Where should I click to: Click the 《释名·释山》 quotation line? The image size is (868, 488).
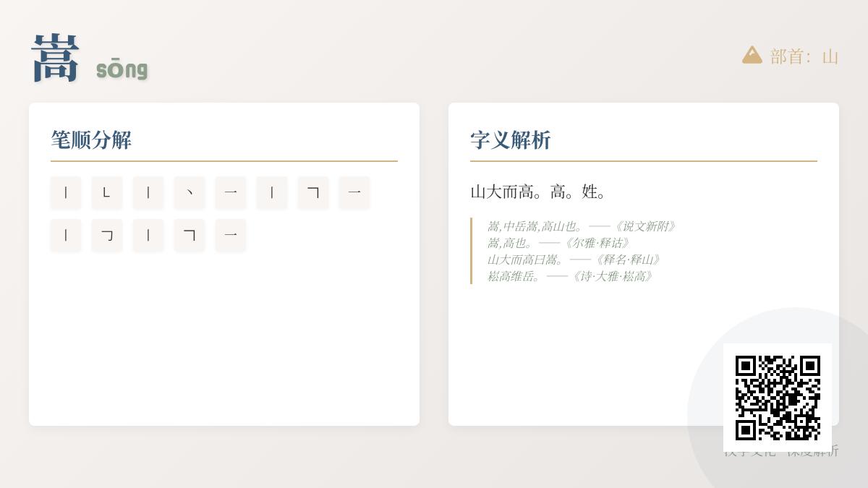click(x=574, y=260)
